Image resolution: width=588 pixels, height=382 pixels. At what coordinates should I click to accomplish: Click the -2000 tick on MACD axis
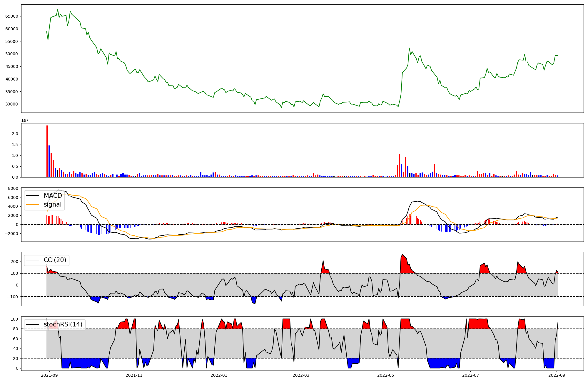tap(12, 234)
